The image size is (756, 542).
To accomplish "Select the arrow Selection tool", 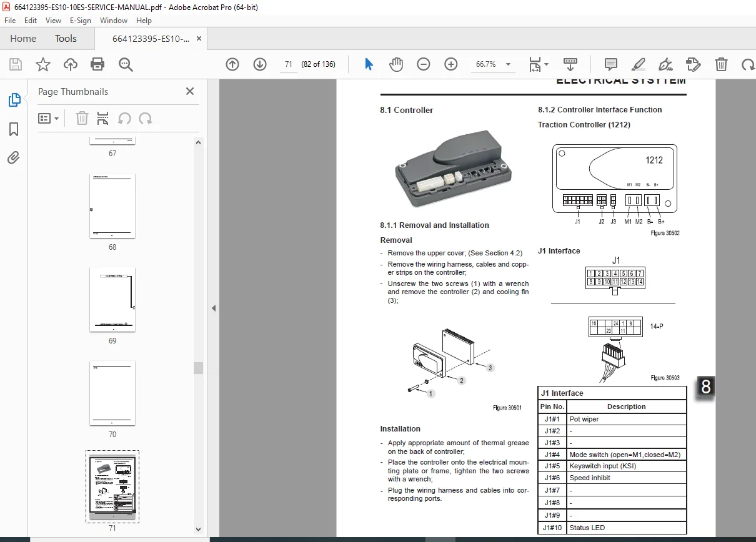I will [369, 64].
